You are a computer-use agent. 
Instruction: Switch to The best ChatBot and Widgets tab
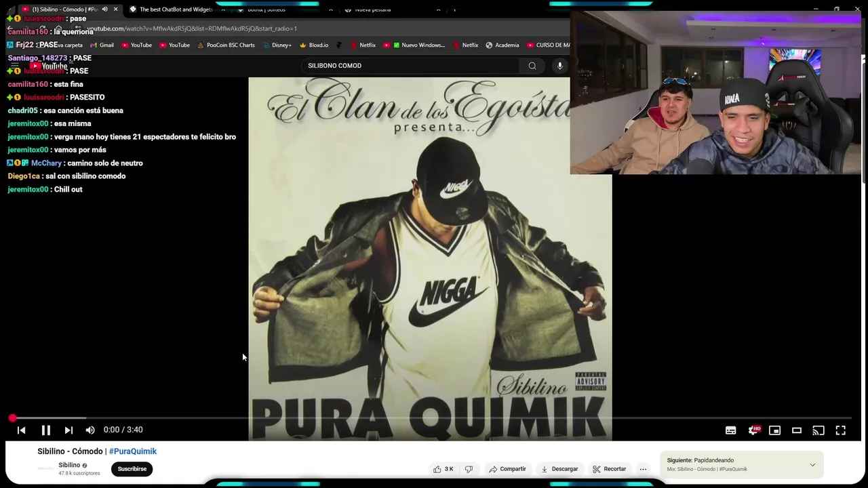pyautogui.click(x=176, y=9)
